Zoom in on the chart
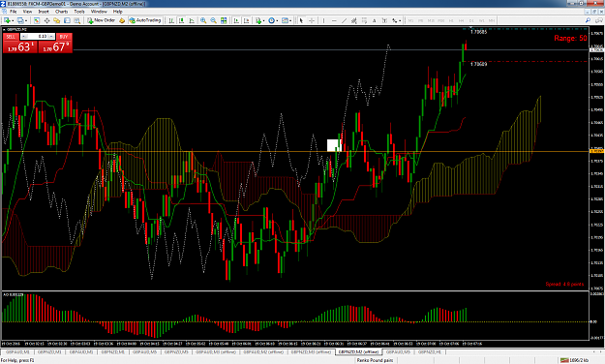605x364 pixels. [203, 20]
